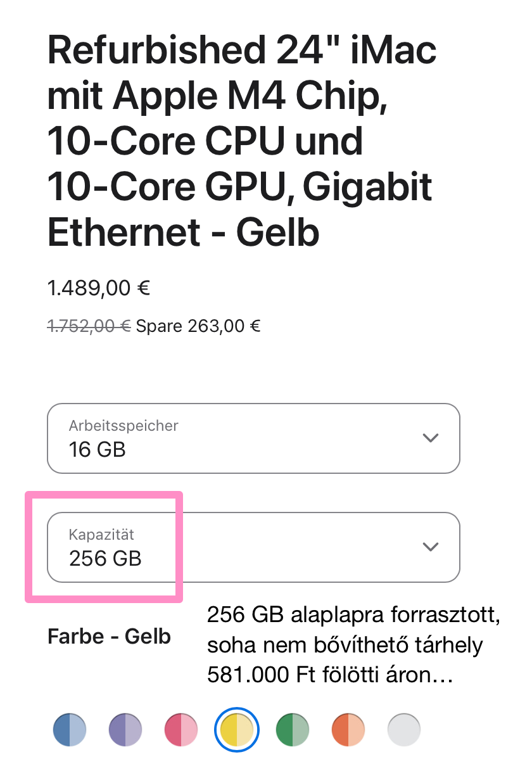
Task: Switch to the green color swatch
Action: (x=293, y=730)
